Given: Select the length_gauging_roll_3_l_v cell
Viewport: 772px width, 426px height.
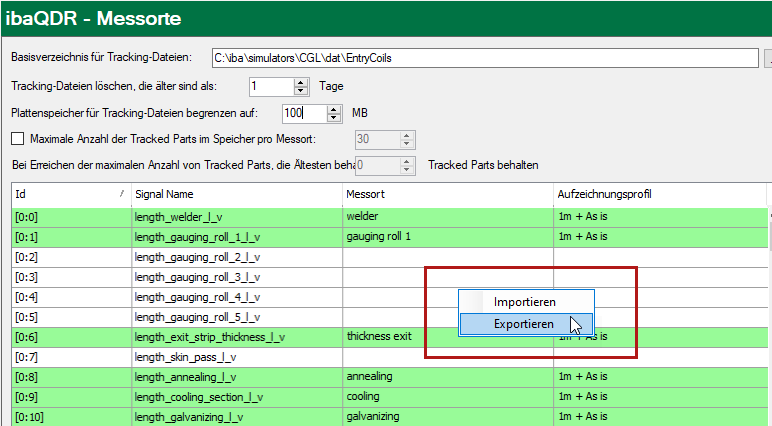Looking at the screenshot, I should tap(237, 277).
